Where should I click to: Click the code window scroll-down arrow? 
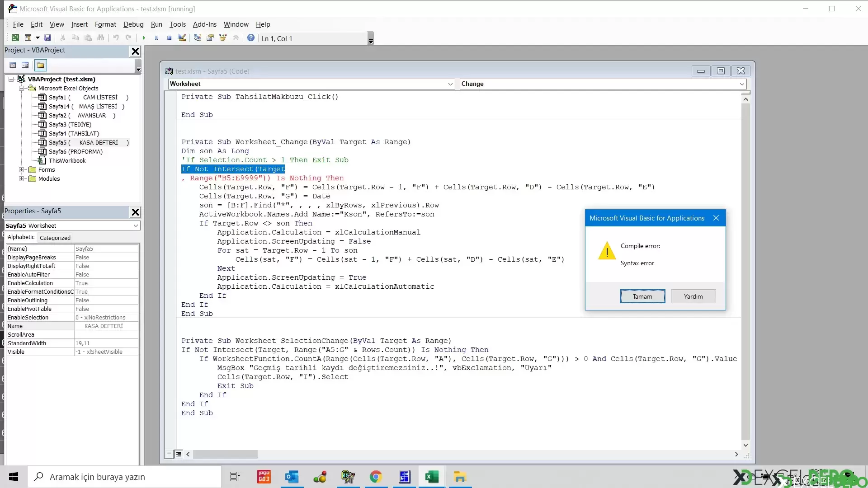[745, 445]
